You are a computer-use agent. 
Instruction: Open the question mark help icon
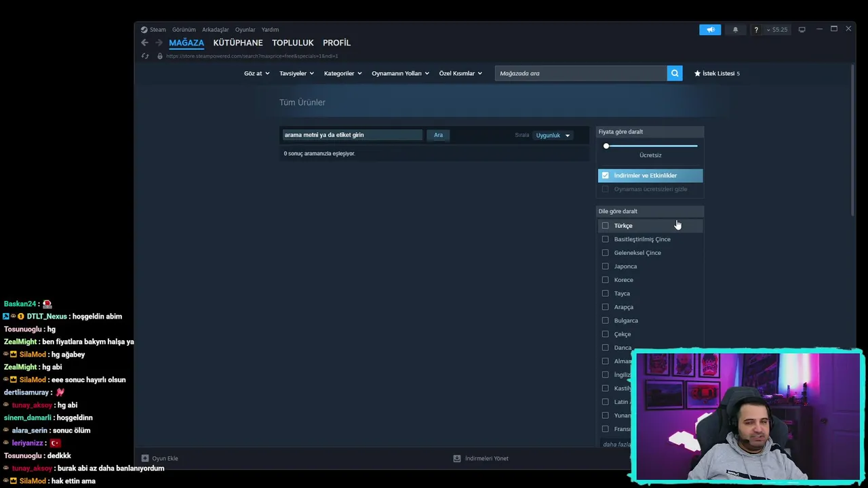[x=756, y=30]
